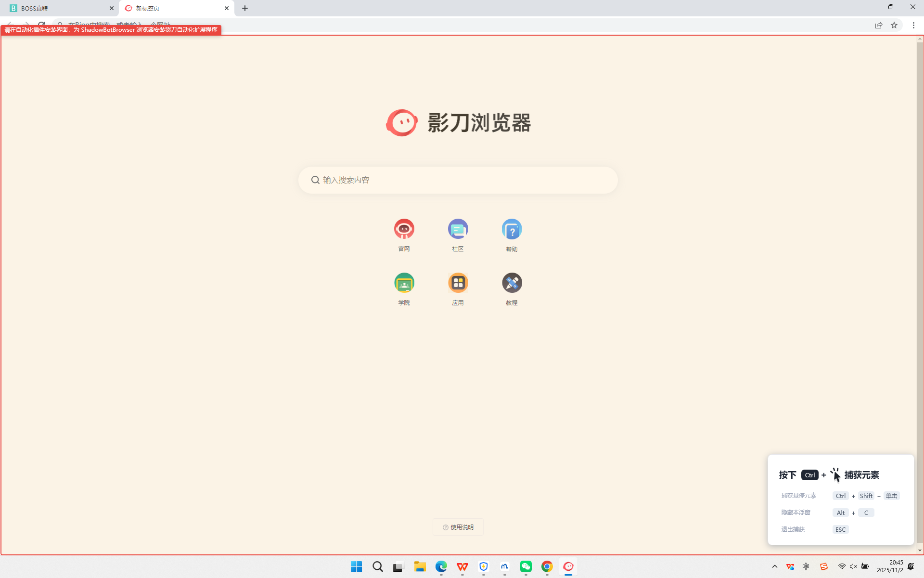Open Task View on the taskbar

399,567
